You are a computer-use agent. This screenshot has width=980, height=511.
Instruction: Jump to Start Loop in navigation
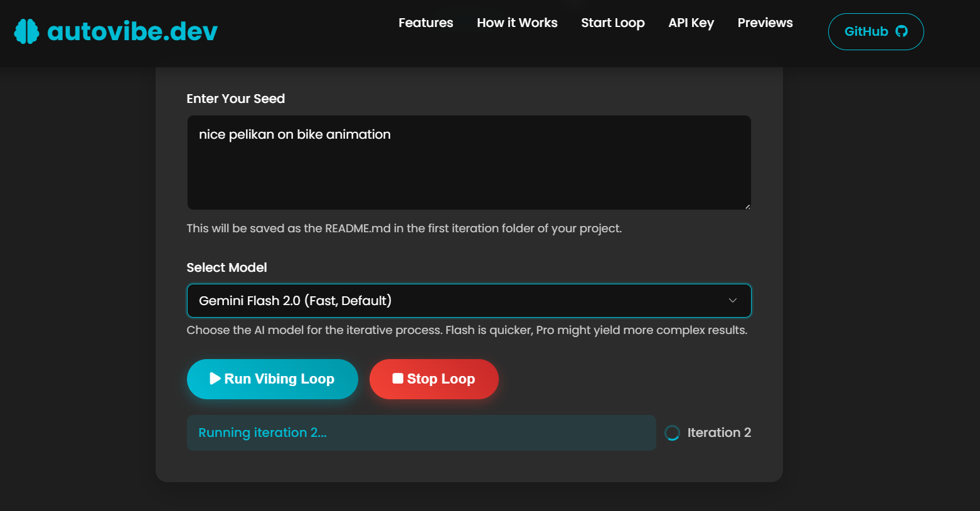[612, 23]
